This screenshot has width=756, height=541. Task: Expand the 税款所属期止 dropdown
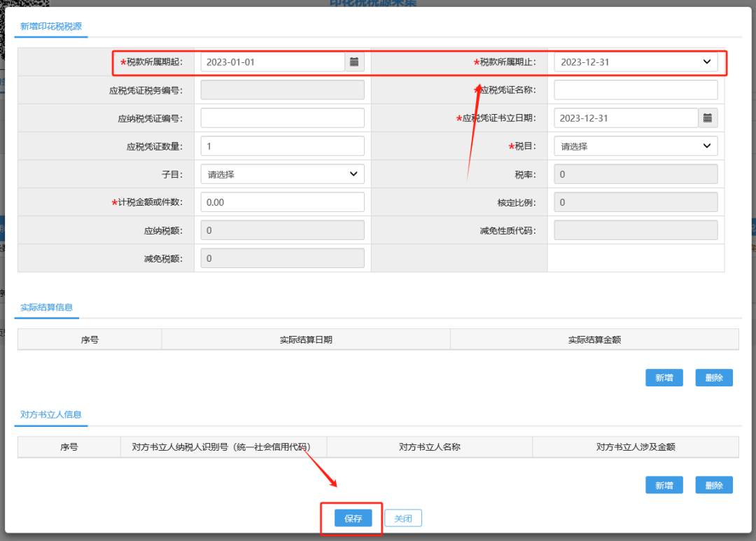636,62
